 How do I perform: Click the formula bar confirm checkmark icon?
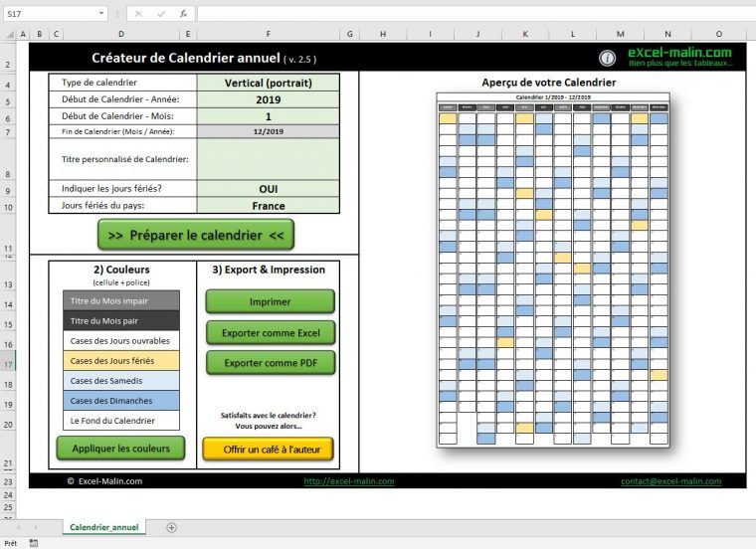tap(161, 14)
